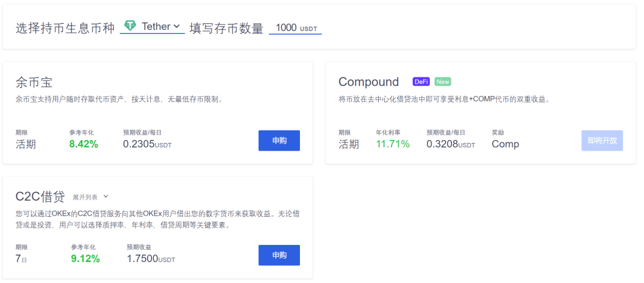Viewport: 644px width, 283px height.
Task: Open the Tether currency dropdown
Action: click(x=153, y=27)
